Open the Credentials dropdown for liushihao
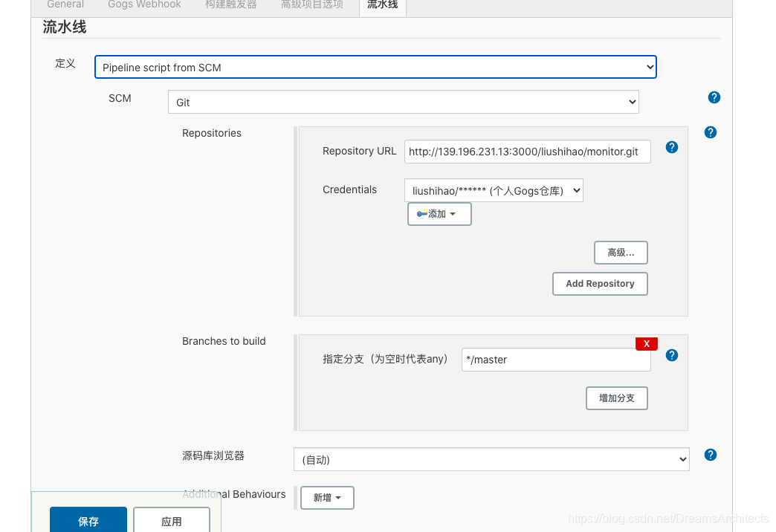This screenshot has height=532, width=776. (x=493, y=190)
